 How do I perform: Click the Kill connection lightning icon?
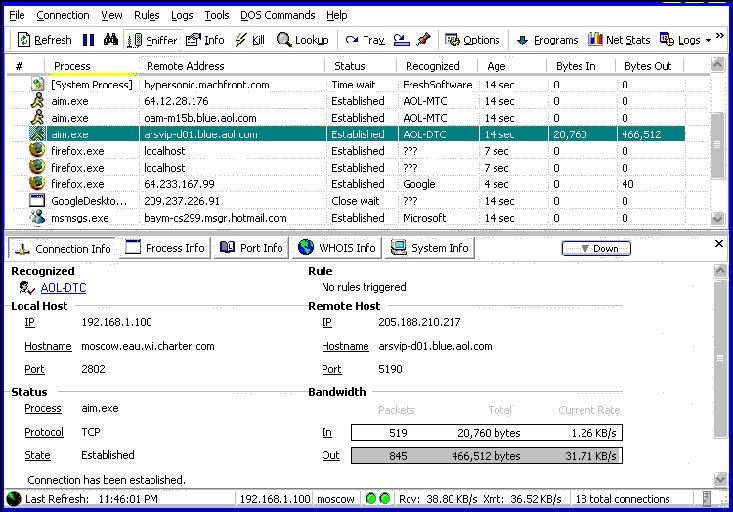point(250,40)
